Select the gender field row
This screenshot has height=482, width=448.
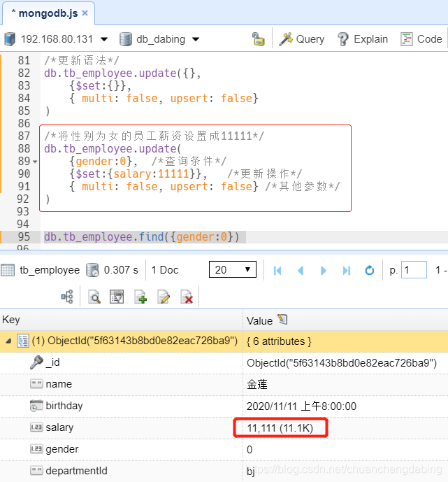click(x=224, y=449)
